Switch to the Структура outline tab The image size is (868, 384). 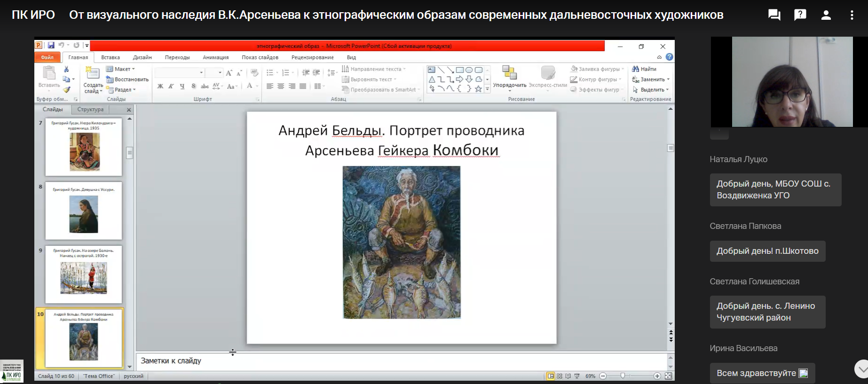[x=90, y=110]
